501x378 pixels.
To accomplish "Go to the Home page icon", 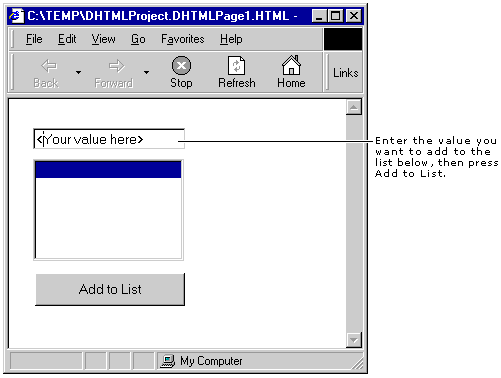I will (291, 65).
